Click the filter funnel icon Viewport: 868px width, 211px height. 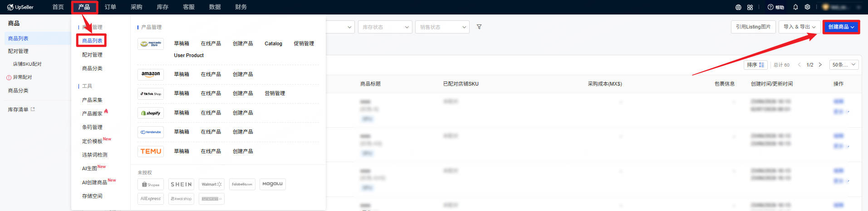click(479, 27)
